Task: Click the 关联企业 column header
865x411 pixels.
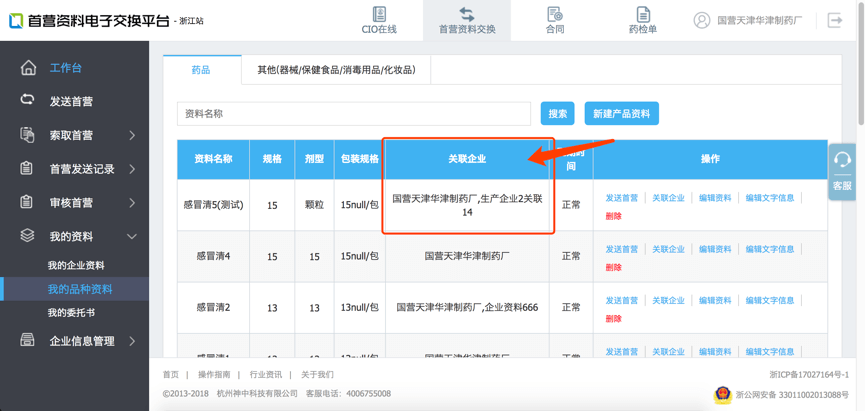Action: [x=467, y=159]
